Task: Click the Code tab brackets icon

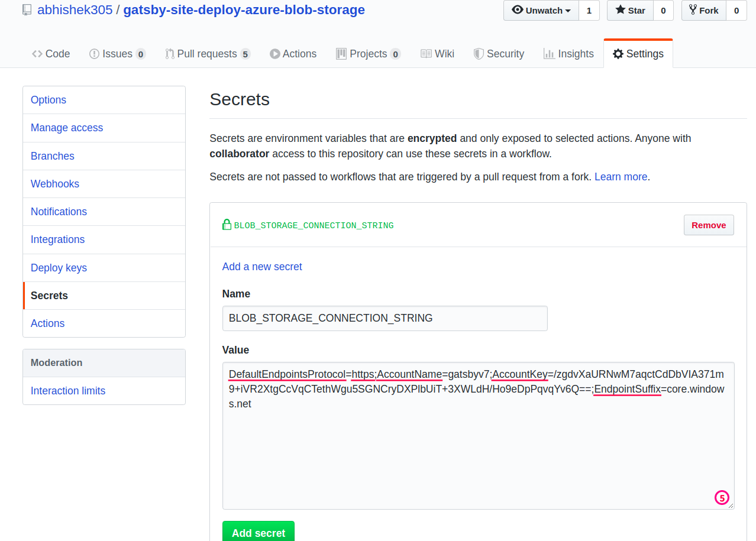Action: tap(37, 54)
